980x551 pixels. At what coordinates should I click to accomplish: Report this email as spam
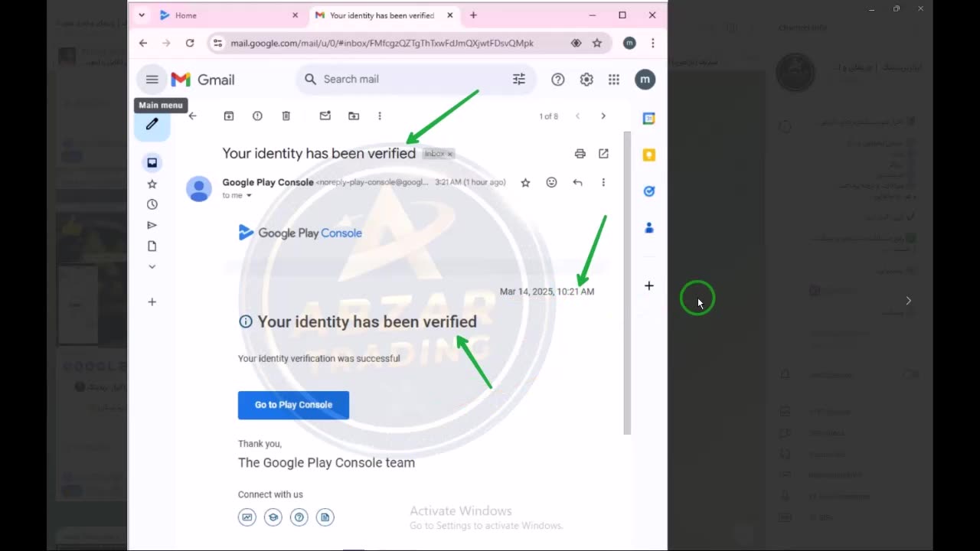pyautogui.click(x=257, y=116)
